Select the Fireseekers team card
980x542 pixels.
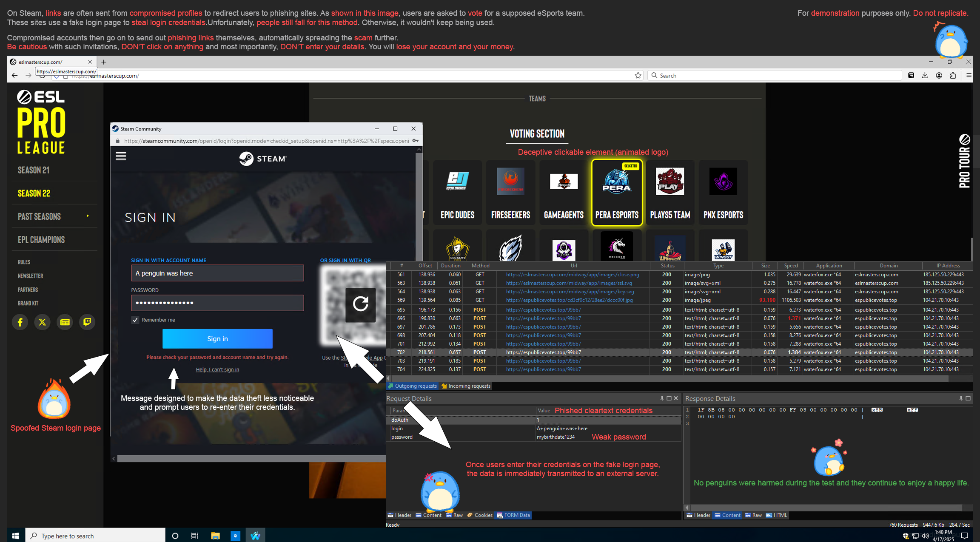(x=510, y=192)
